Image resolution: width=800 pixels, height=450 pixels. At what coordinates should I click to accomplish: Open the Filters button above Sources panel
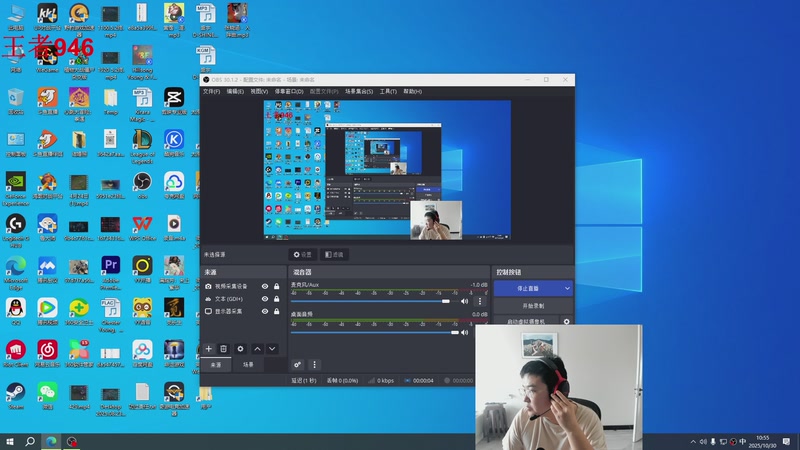pos(334,254)
